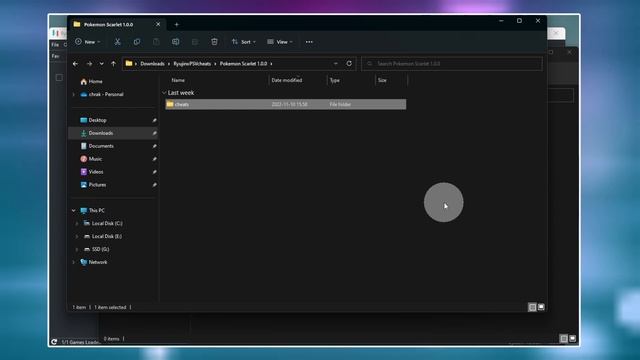Select This PC in navigation pane
The height and width of the screenshot is (360, 640).
(x=93, y=211)
